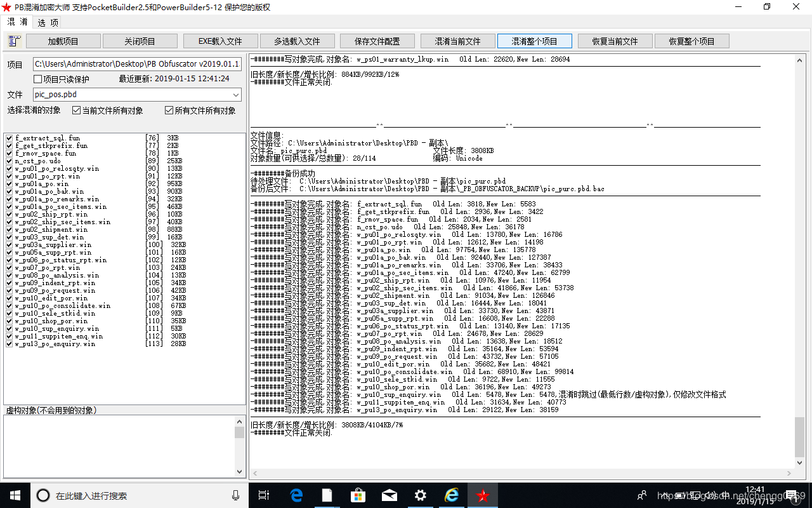
Task: Click 混淆整个项目 button
Action: [x=535, y=41]
